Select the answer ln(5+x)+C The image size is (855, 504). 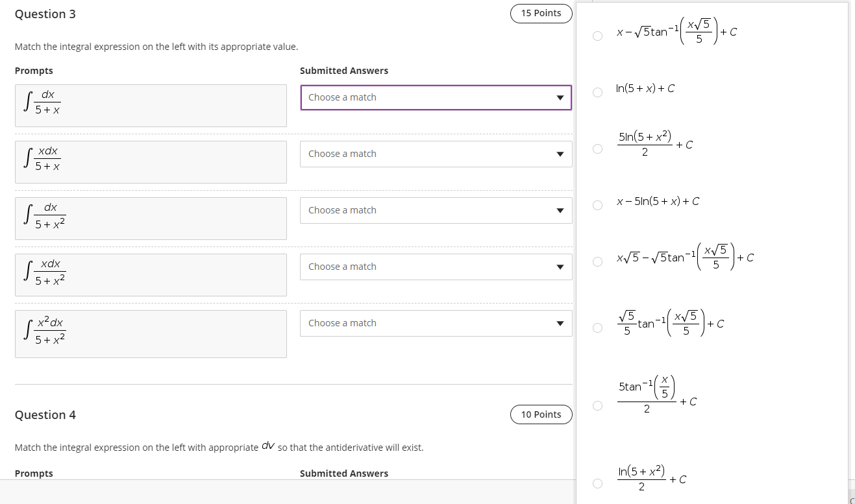pyautogui.click(x=597, y=92)
